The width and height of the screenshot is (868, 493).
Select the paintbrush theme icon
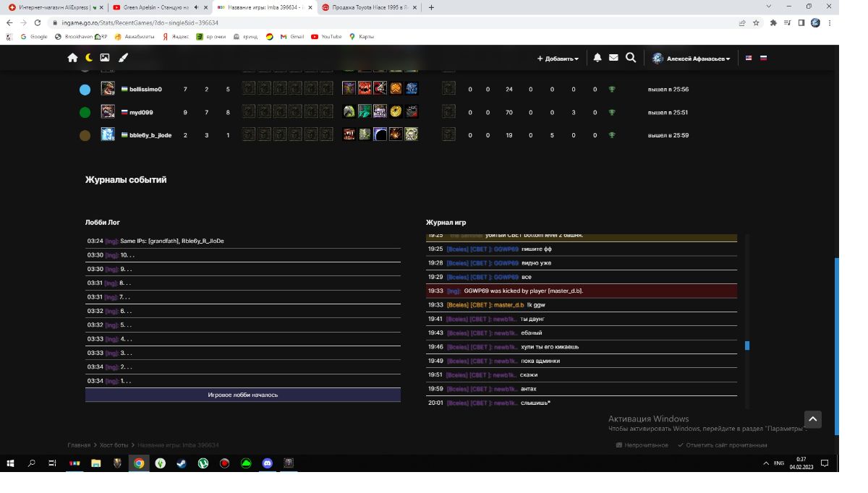[123, 58]
